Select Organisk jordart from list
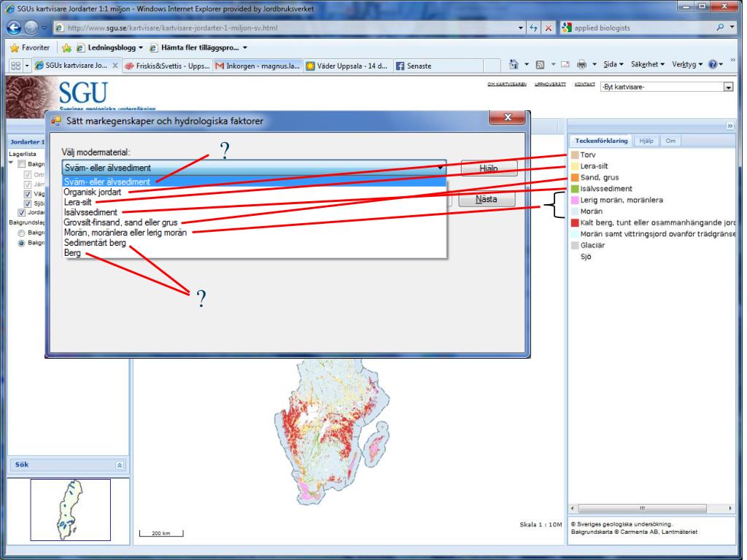 tap(255, 192)
